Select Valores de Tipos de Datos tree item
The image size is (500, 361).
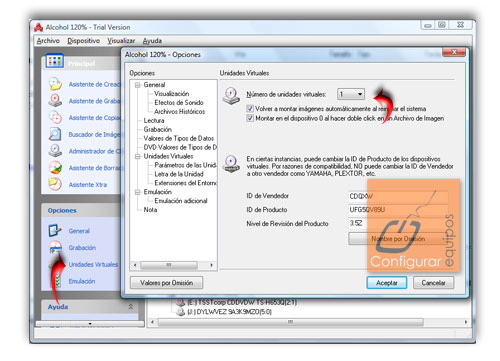click(179, 138)
